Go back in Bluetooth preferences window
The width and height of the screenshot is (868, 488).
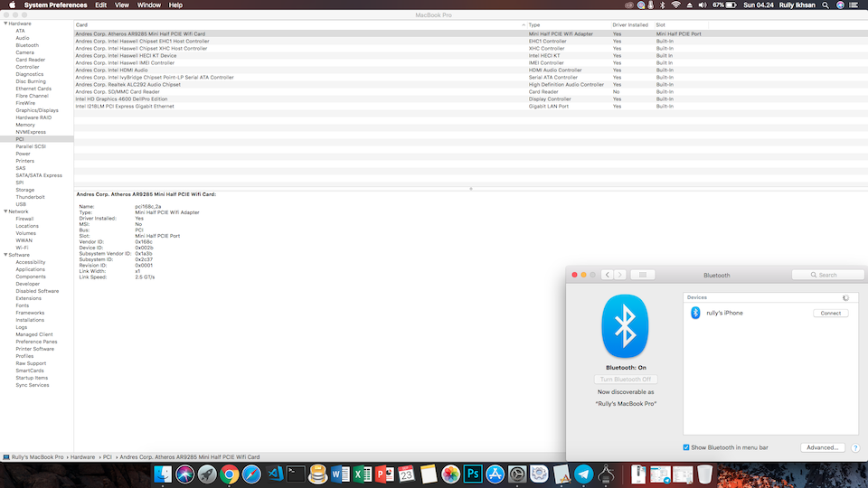[608, 275]
